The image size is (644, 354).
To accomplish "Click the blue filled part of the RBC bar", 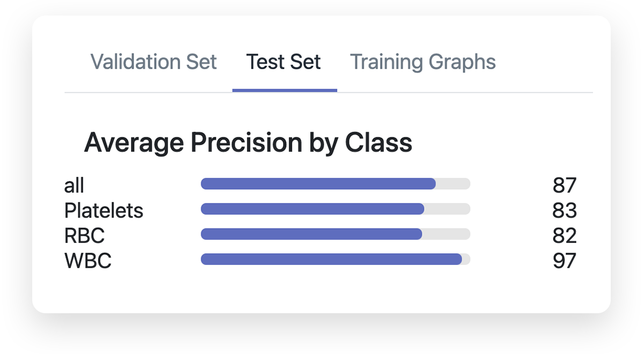I will click(311, 234).
